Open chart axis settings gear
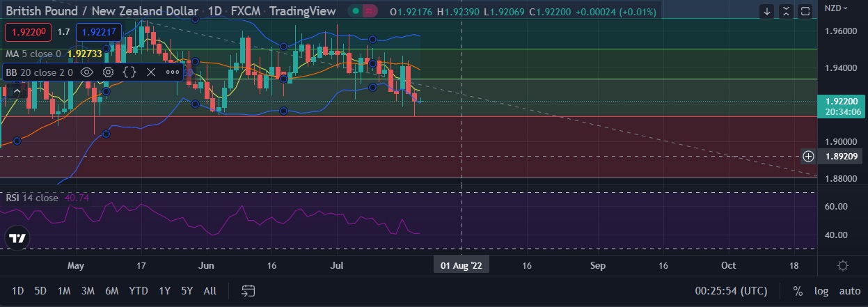The image size is (868, 307). click(842, 265)
